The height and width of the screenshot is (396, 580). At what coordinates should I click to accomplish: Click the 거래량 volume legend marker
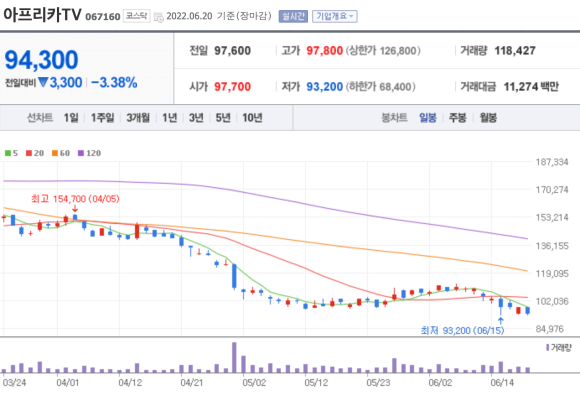click(547, 348)
